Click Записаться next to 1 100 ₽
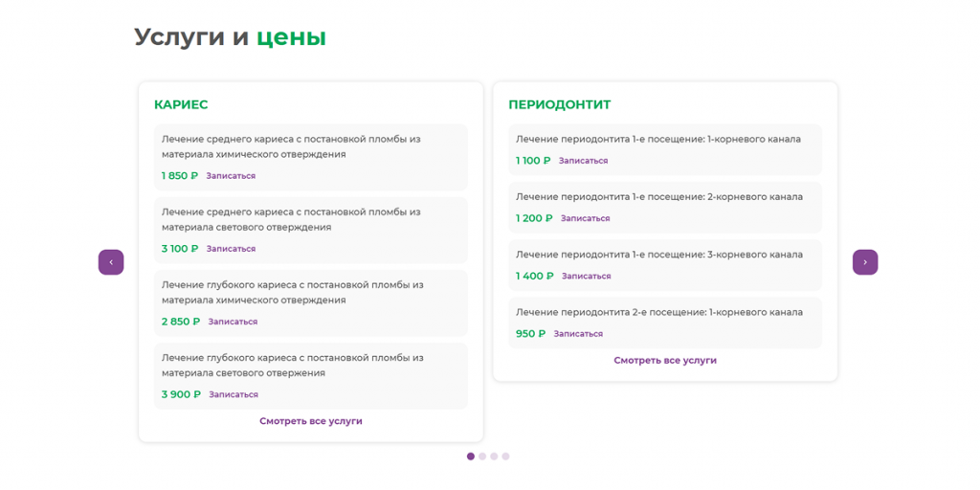Image resolution: width=980 pixels, height=490 pixels. pos(583,161)
